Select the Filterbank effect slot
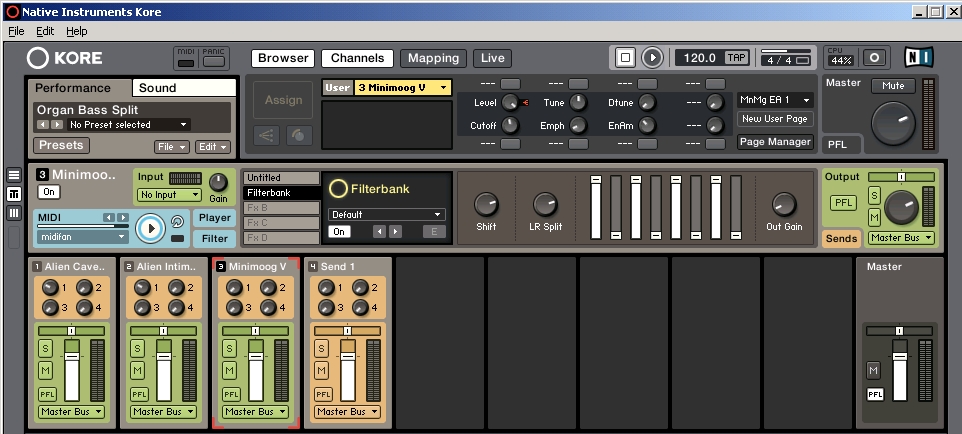962x434 pixels. (282, 193)
